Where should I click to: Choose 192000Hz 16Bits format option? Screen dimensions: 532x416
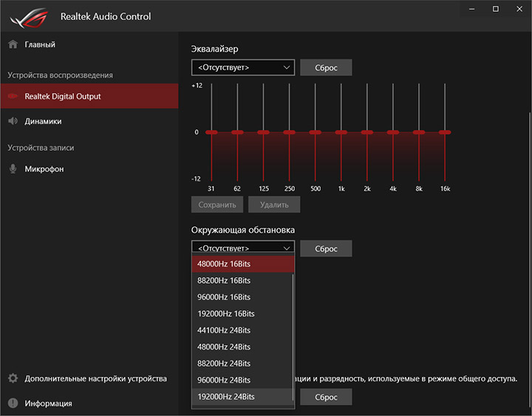[242, 314]
